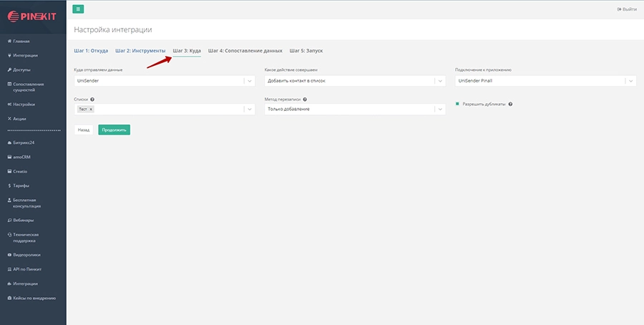Image resolution: width=644 pixels, height=325 pixels.
Task: Toggle the Разрешить дубликаты checkbox
Action: click(457, 104)
